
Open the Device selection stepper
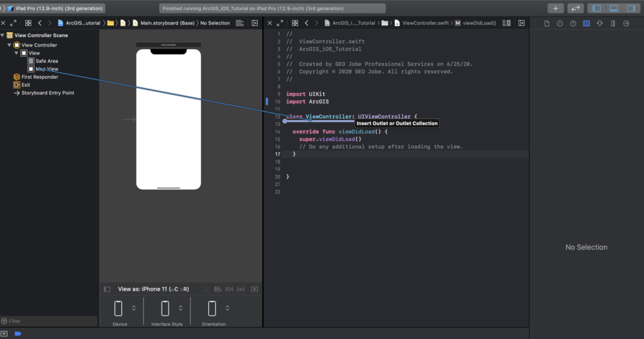tap(133, 308)
